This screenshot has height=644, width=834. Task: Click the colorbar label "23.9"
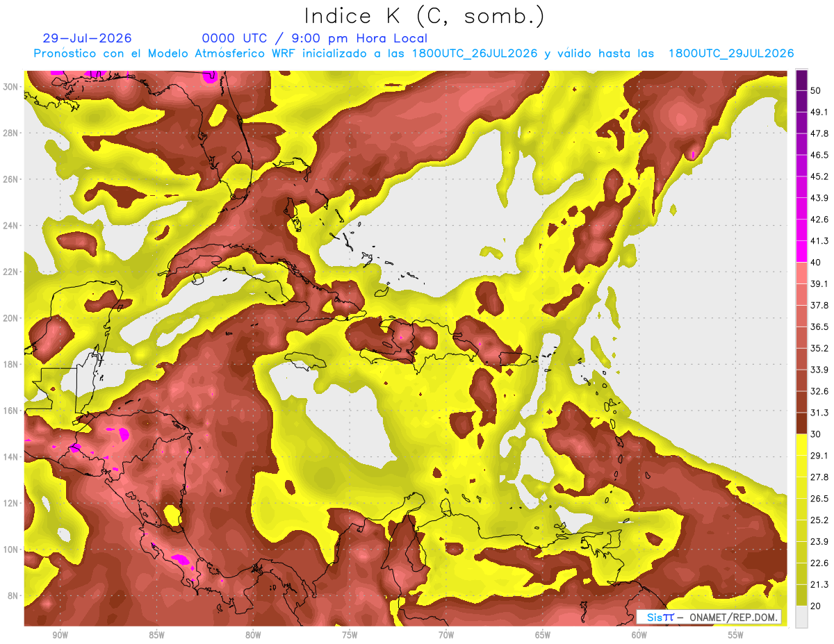(818, 542)
